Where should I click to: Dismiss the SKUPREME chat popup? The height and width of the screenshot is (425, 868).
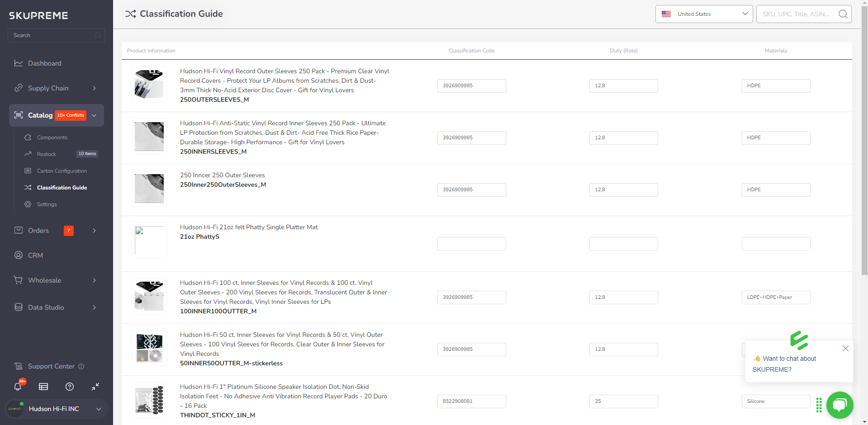(x=845, y=349)
